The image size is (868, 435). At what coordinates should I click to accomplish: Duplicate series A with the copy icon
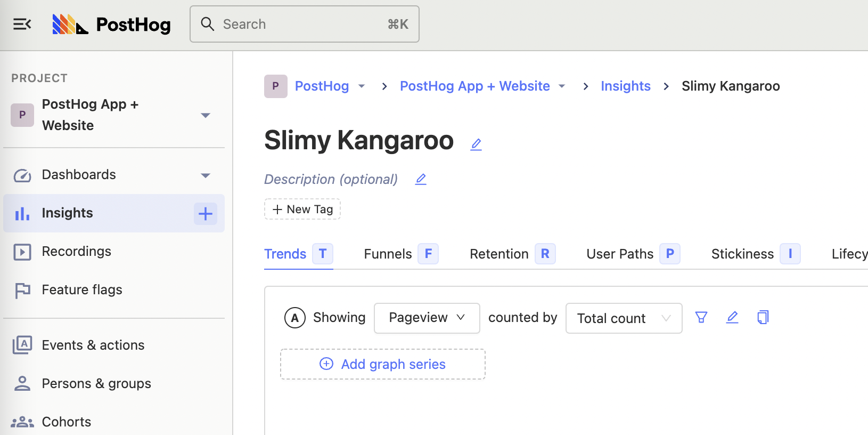pyautogui.click(x=763, y=318)
